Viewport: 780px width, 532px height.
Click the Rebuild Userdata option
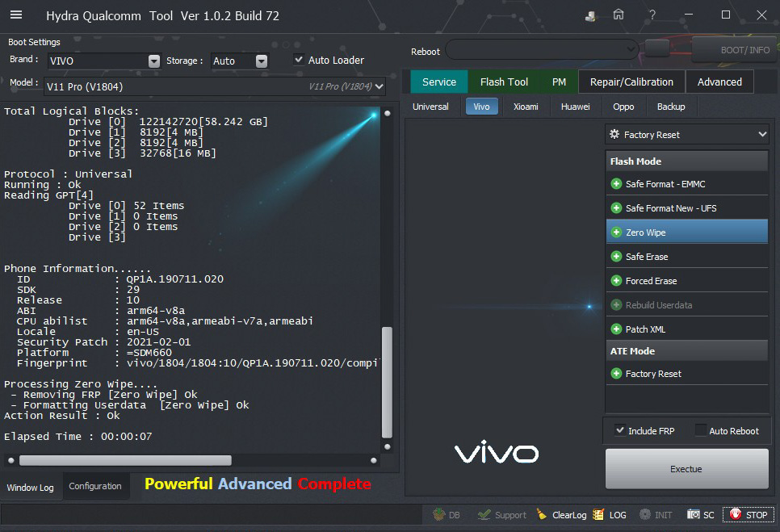coord(687,305)
